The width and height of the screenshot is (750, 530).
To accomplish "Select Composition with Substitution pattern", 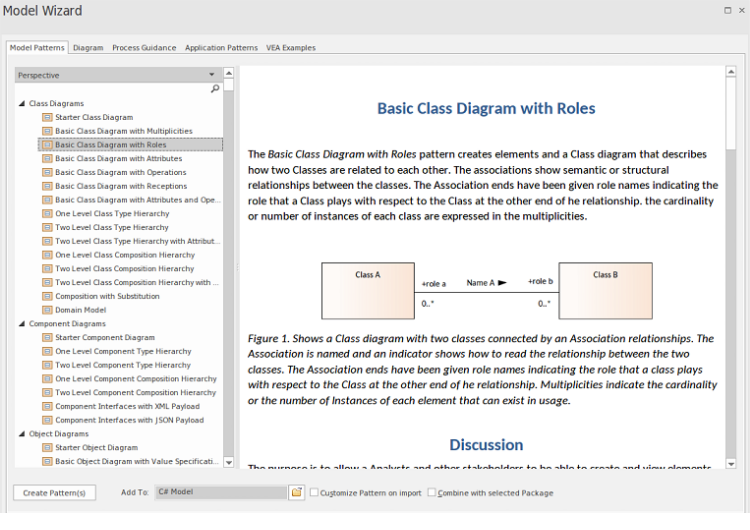I will (107, 296).
